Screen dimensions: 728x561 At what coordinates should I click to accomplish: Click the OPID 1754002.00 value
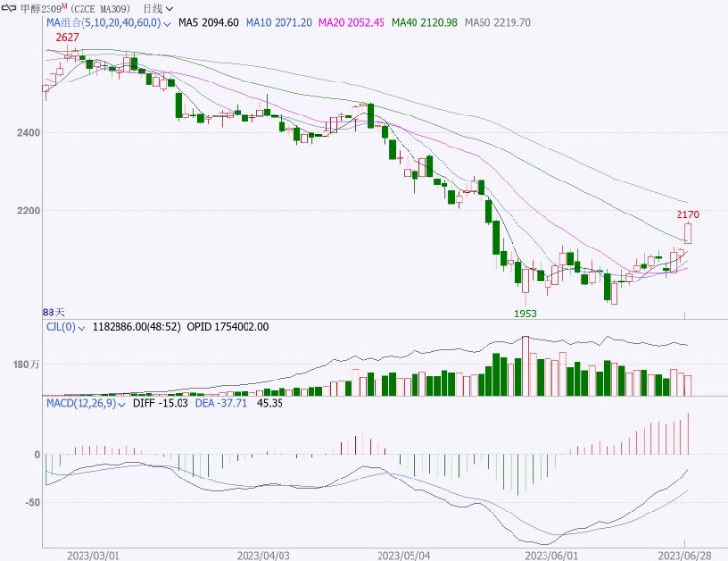click(227, 327)
